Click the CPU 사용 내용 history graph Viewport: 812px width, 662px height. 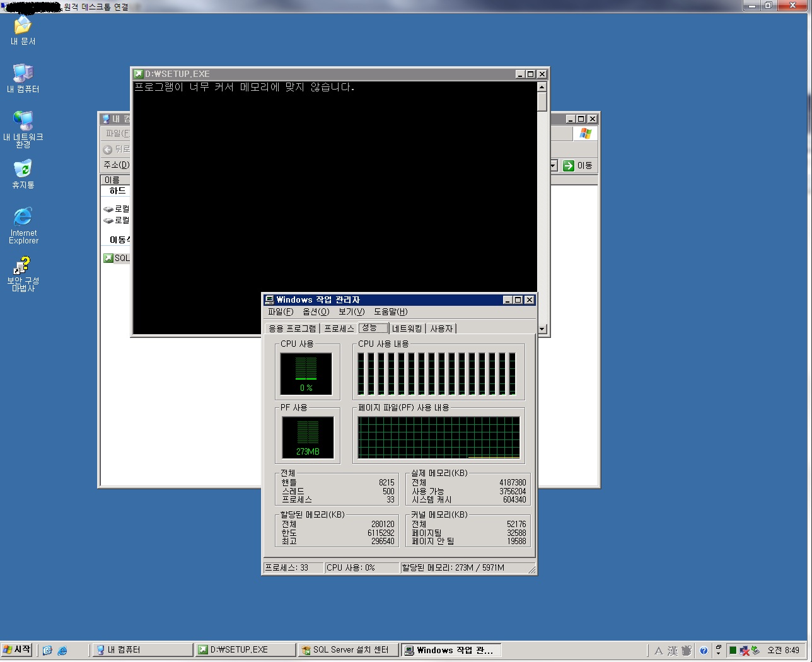click(438, 374)
